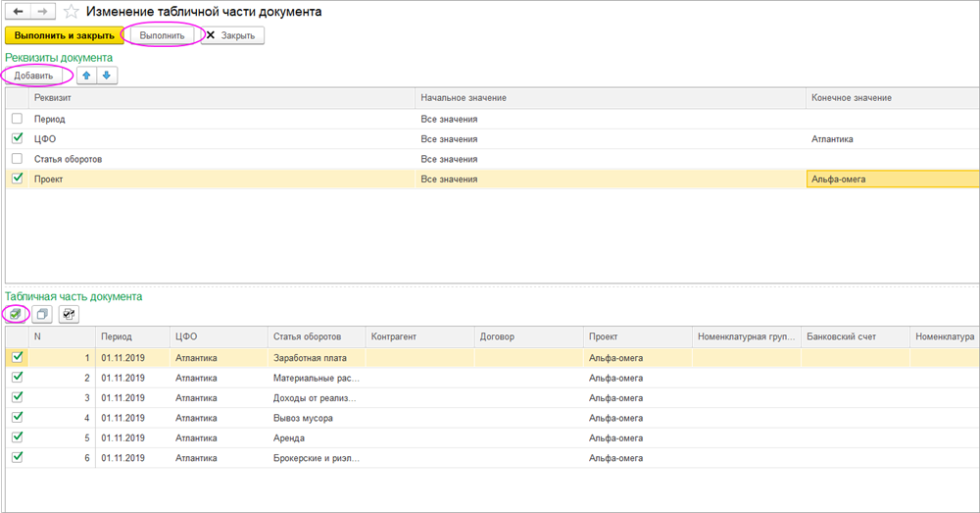Click the back navigation arrow

pos(20,12)
